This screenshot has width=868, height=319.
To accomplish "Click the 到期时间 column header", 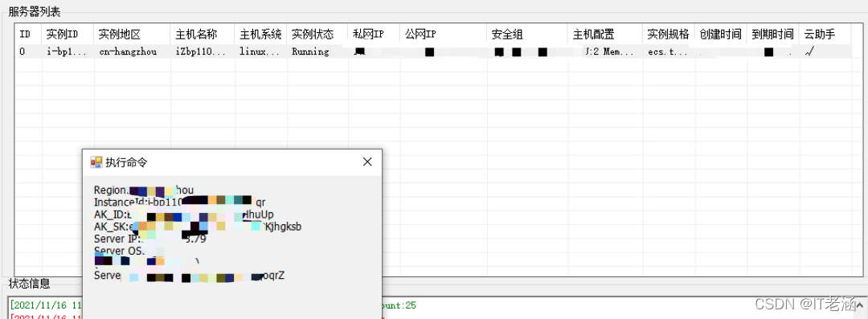I will pos(773,35).
